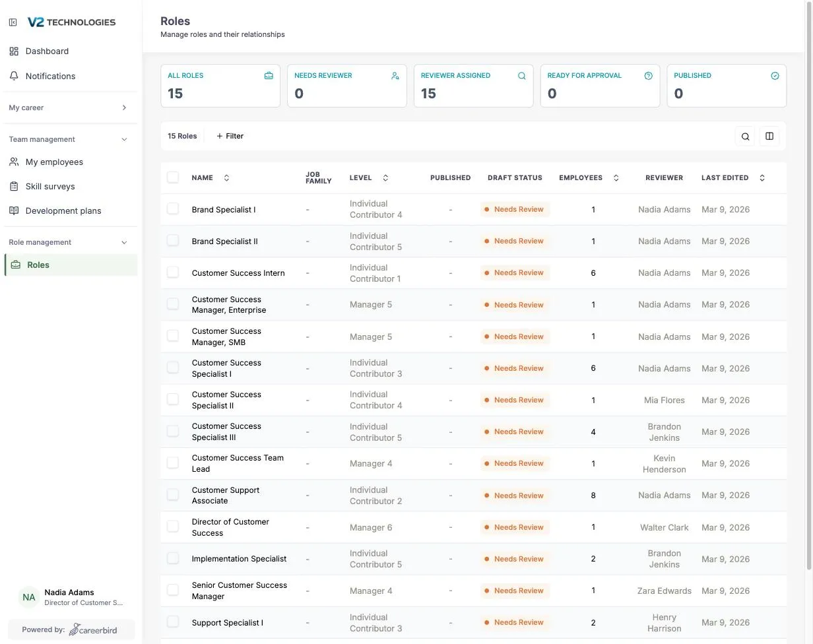This screenshot has width=813, height=644.
Task: Tick the select-all header checkbox
Action: [x=173, y=177]
